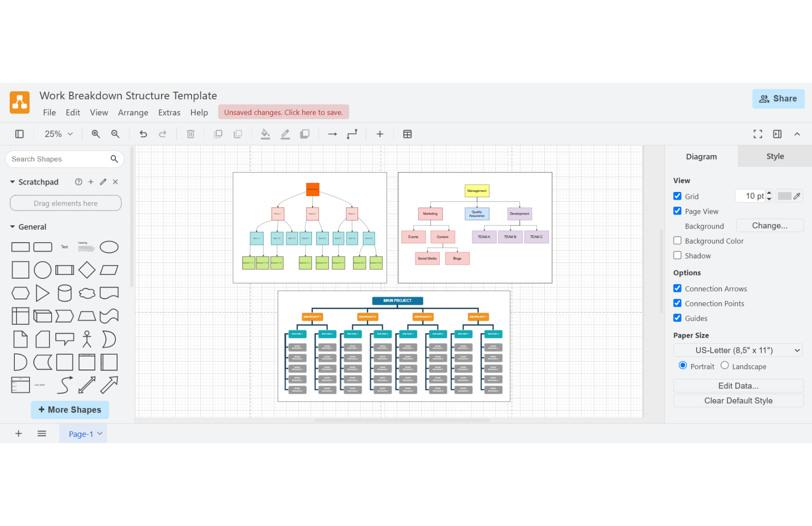The width and height of the screenshot is (812, 526).
Task: Open the Extras menu
Action: coord(169,113)
